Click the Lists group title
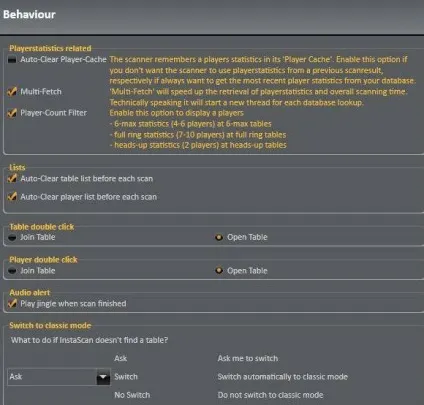 [17, 167]
